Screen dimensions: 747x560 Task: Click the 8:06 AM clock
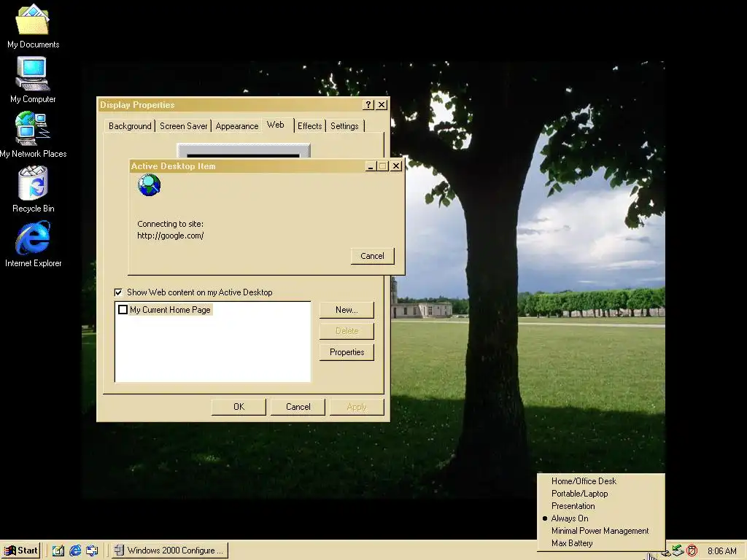721,551
